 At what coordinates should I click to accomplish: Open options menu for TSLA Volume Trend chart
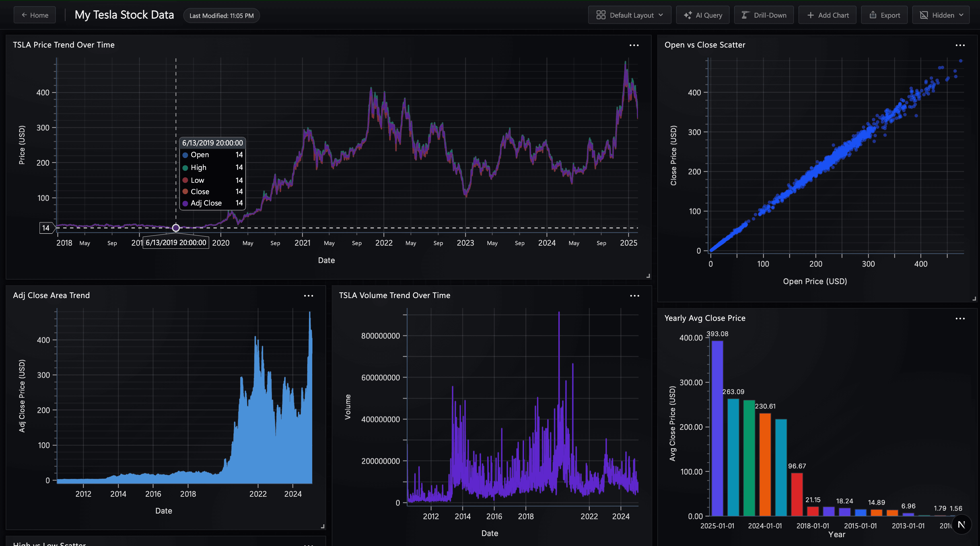[x=635, y=296]
